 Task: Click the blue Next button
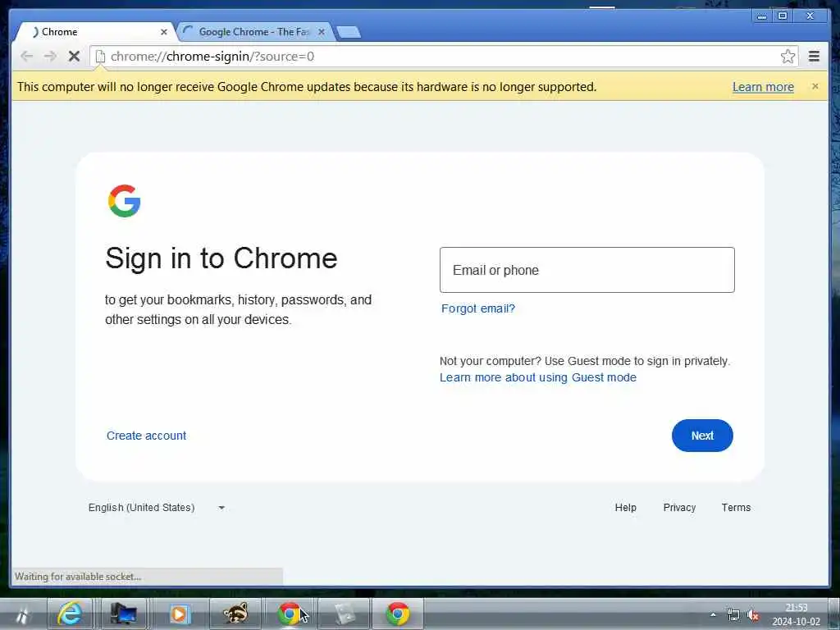click(x=702, y=436)
